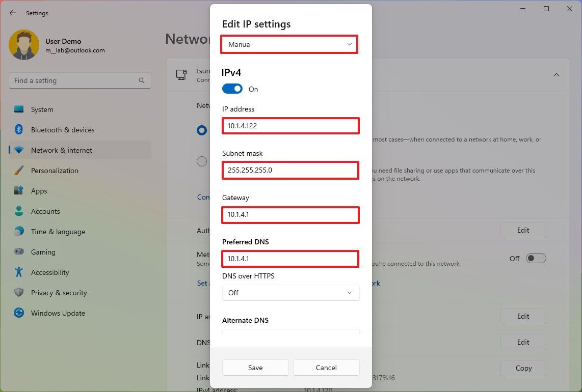This screenshot has width=582, height=392.
Task: Open Time & language settings
Action: tap(19, 232)
